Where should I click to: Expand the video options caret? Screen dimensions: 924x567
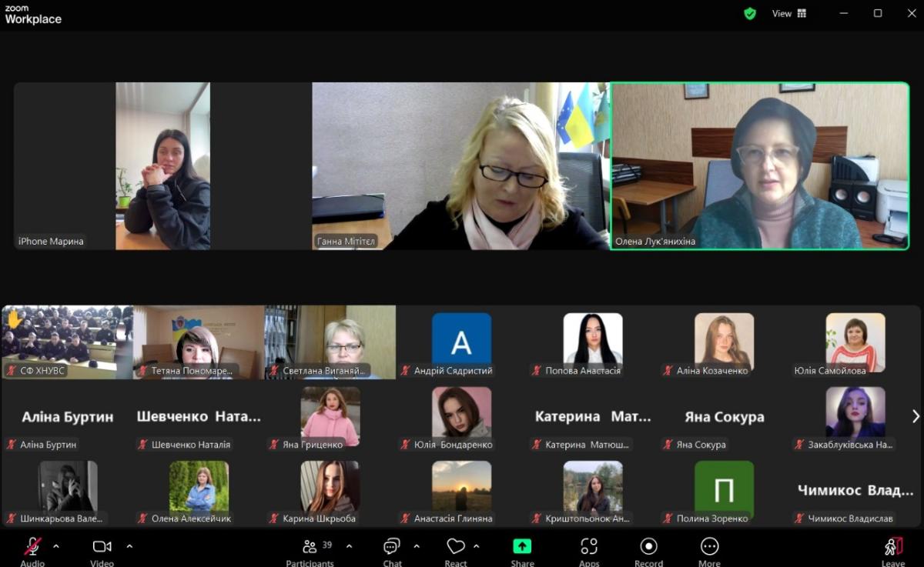pos(129,546)
